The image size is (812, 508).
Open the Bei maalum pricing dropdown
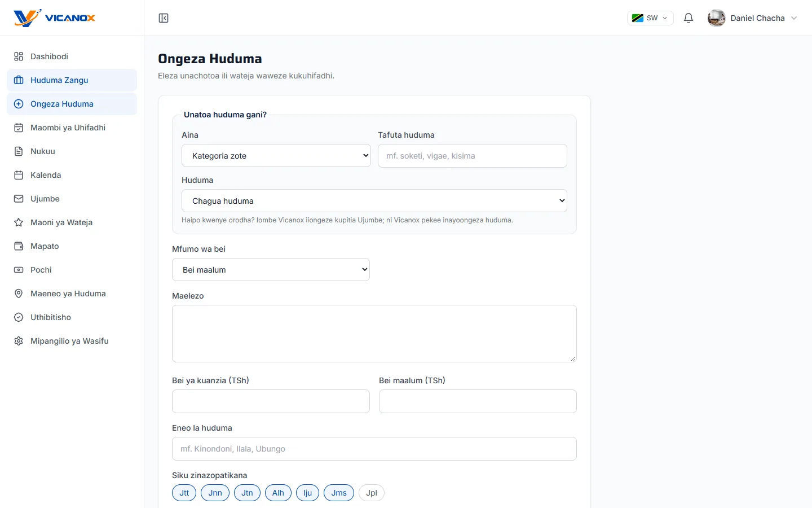tap(271, 270)
